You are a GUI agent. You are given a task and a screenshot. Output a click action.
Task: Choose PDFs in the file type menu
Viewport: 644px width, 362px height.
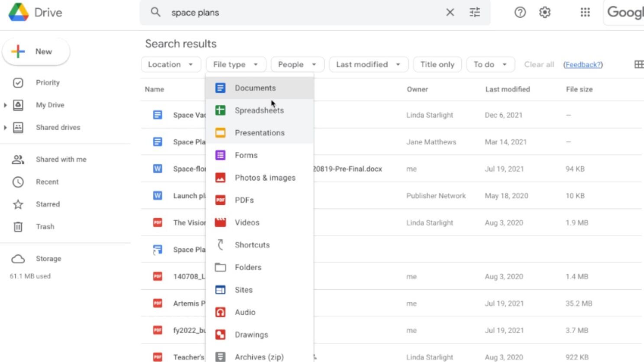244,200
